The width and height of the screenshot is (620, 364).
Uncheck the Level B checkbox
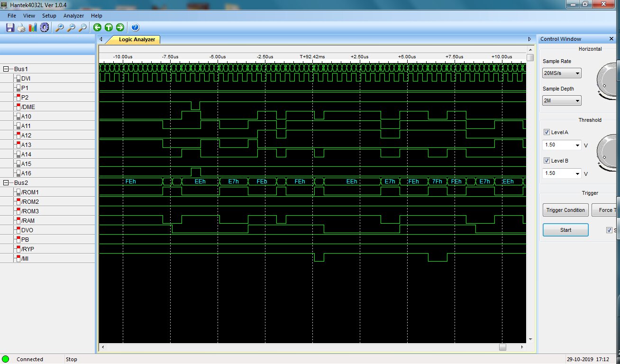547,161
